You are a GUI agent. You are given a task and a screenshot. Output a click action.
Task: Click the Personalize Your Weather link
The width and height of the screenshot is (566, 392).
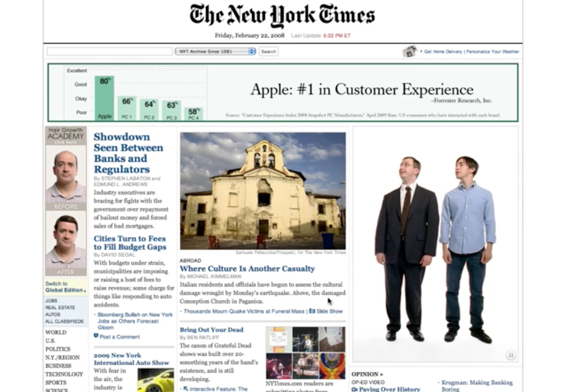pyautogui.click(x=492, y=52)
